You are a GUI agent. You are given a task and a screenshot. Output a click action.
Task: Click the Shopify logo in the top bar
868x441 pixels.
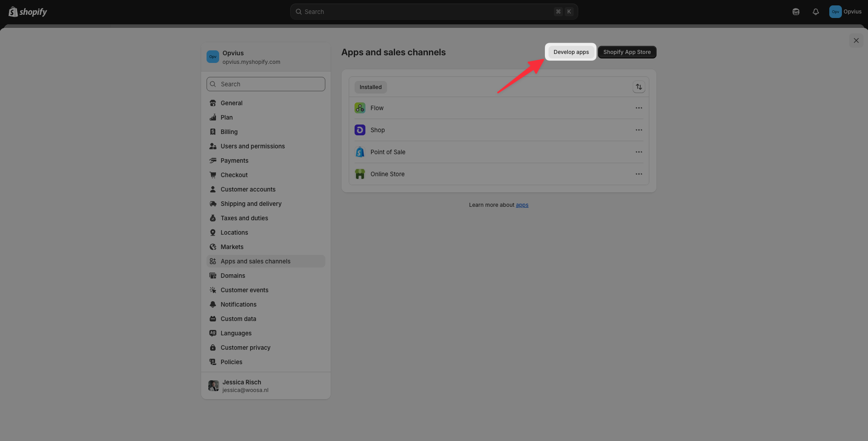tap(28, 12)
